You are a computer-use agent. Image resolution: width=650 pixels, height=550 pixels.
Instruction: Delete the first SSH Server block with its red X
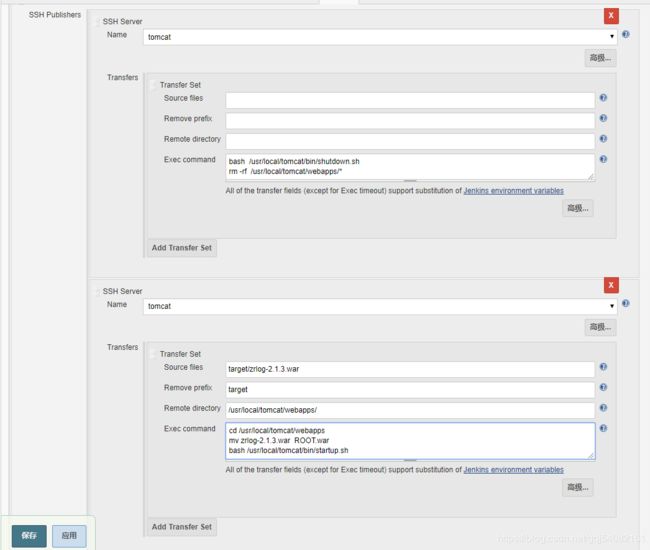tap(611, 16)
